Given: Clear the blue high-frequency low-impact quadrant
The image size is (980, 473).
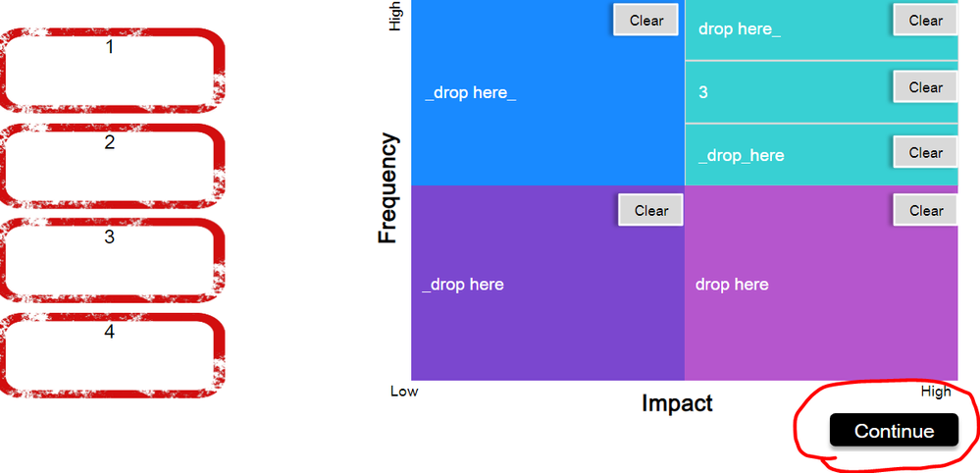Looking at the screenshot, I should pos(646,20).
